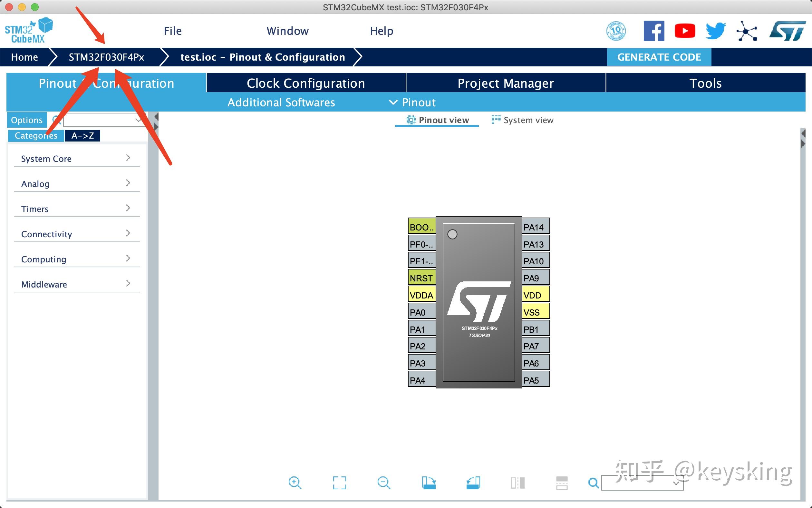This screenshot has height=508, width=812.
Task: Switch peripheral list to A->Z sorting
Action: click(82, 135)
